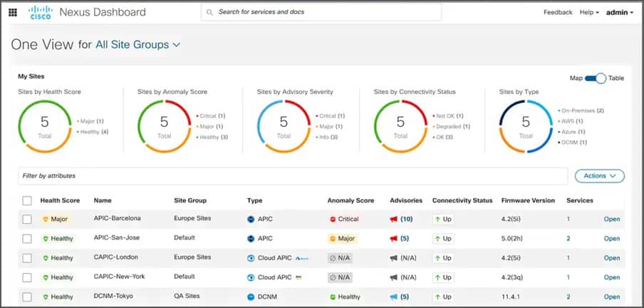This screenshot has width=644, height=308.
Task: Click the On-Premises (2) legend entry
Action: [x=581, y=111]
